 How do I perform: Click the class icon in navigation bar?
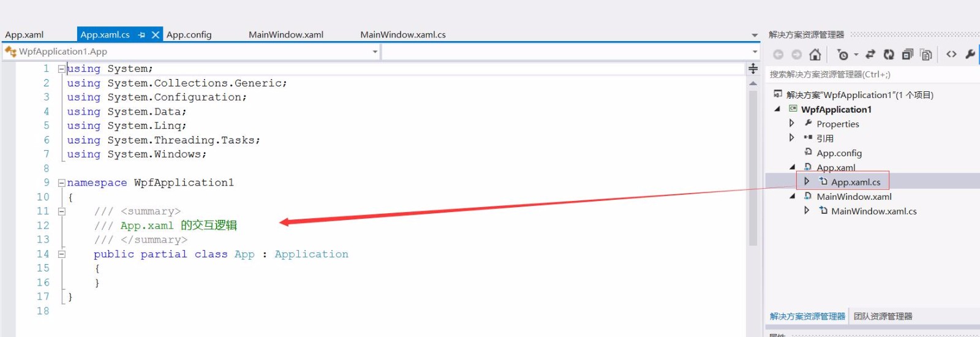coord(10,52)
